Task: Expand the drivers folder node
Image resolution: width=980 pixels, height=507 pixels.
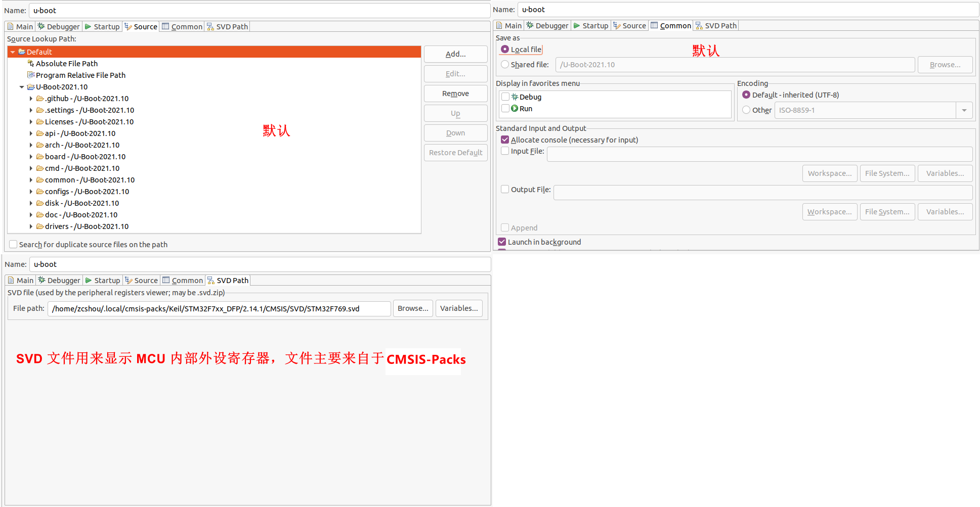Action: (31, 226)
